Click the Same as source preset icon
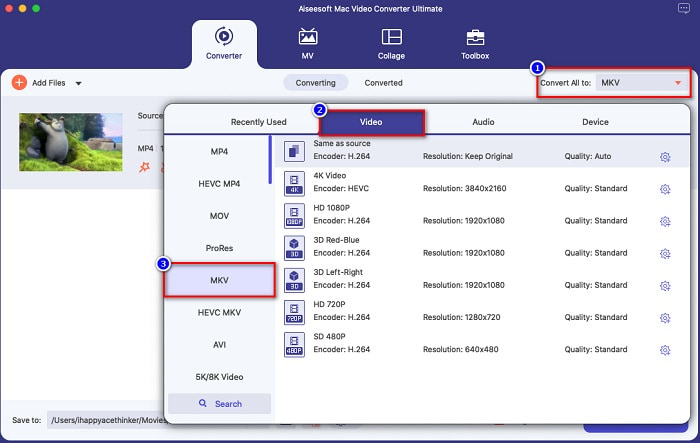The image size is (700, 443). tap(294, 151)
